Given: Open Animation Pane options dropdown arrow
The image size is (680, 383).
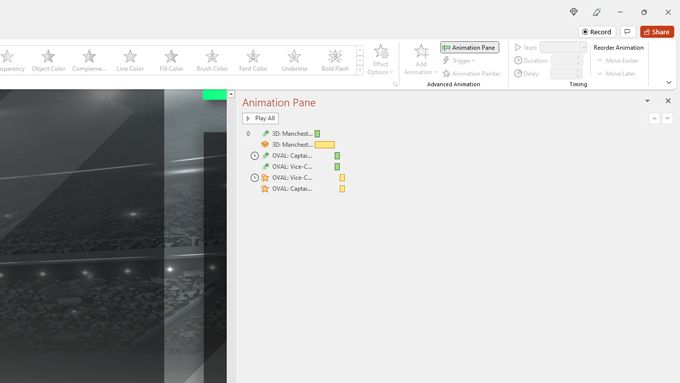Looking at the screenshot, I should [647, 101].
